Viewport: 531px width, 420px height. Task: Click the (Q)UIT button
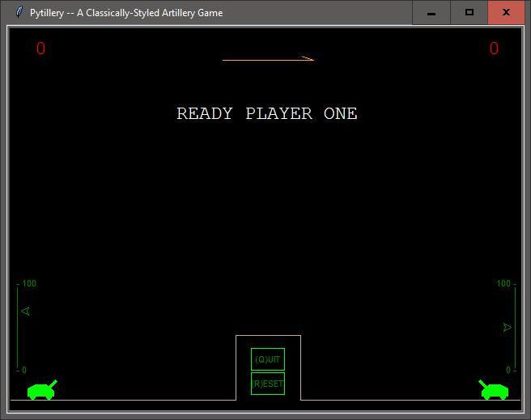(268, 359)
